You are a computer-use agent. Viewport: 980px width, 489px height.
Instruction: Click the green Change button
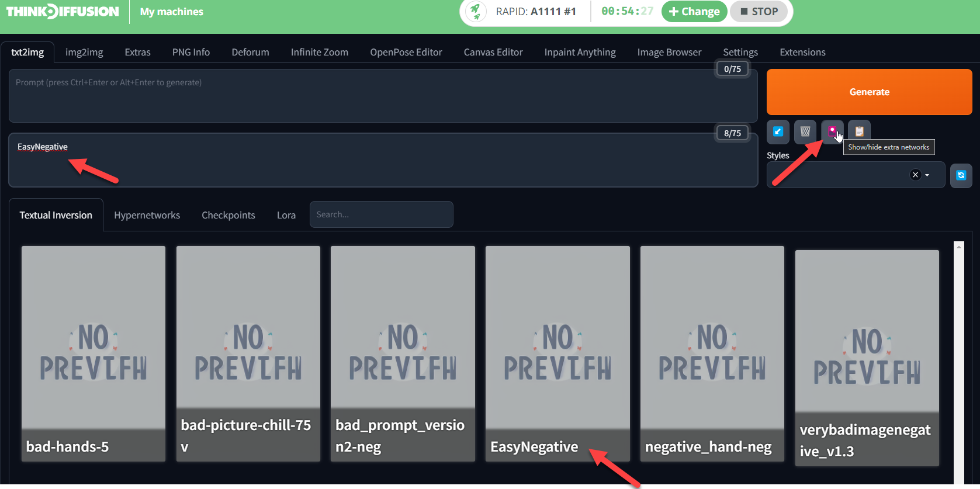pyautogui.click(x=694, y=12)
